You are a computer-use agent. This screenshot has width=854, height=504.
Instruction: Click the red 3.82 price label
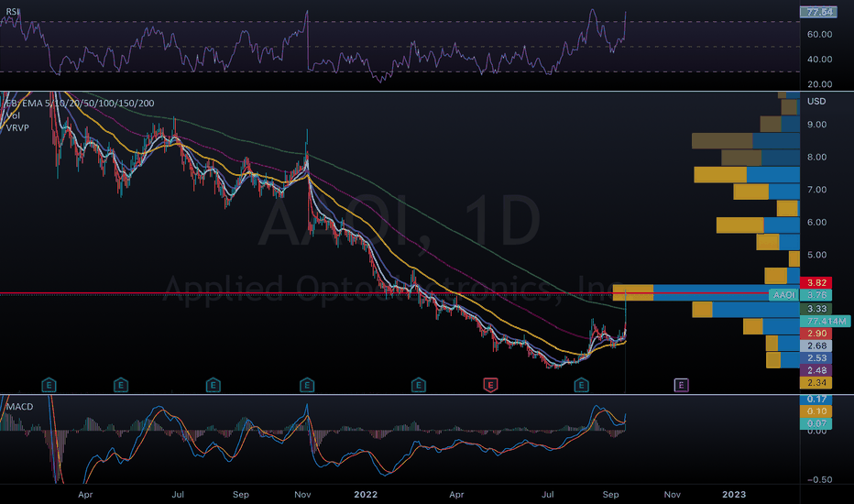[x=816, y=283]
